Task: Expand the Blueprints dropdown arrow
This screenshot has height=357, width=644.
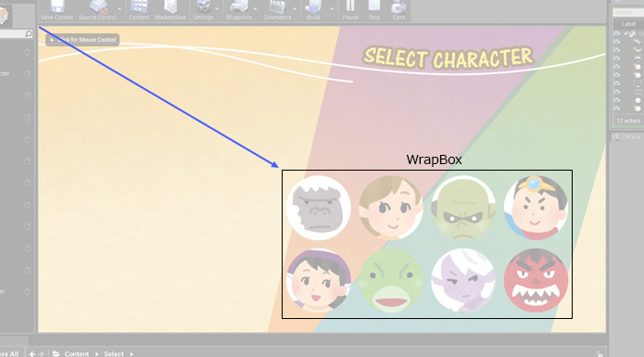Action: coord(255,8)
